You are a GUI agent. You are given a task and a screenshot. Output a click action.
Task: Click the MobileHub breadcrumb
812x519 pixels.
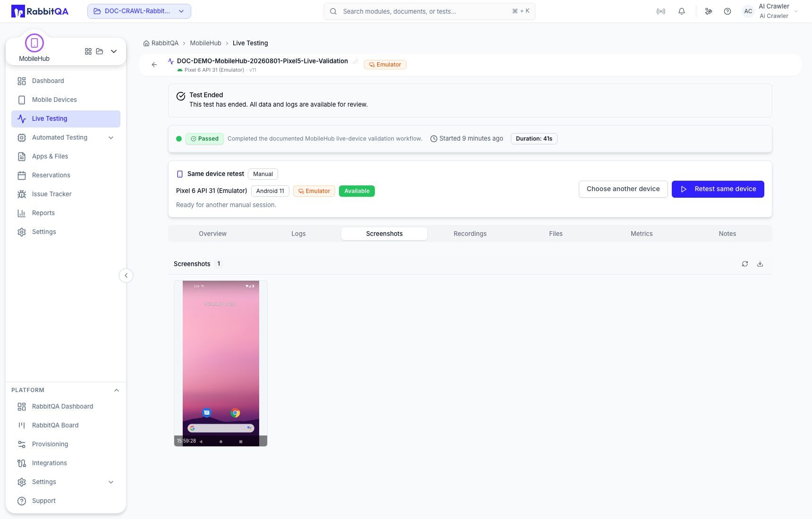(x=205, y=43)
